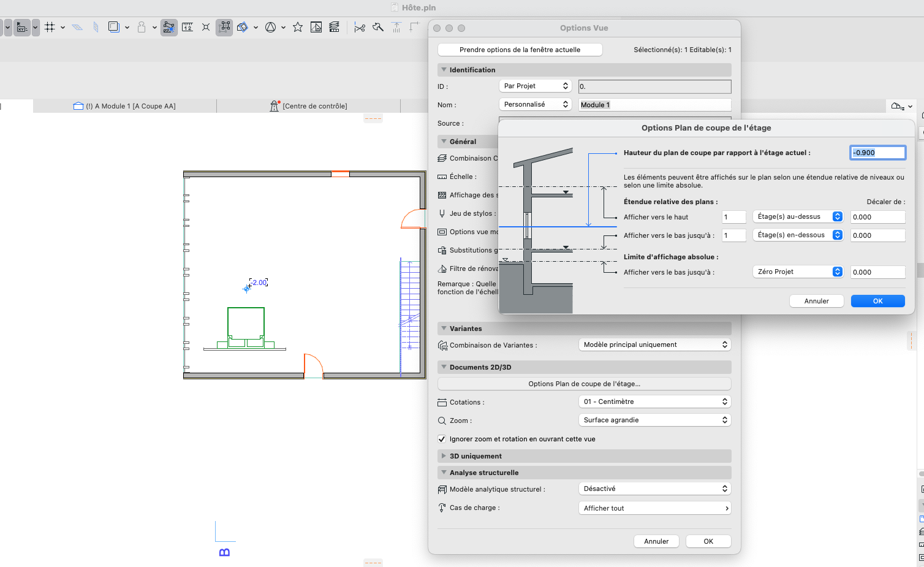The image size is (924, 567).
Task: Toggle Ignorer zoom et rotation checkbox
Action: 442,439
